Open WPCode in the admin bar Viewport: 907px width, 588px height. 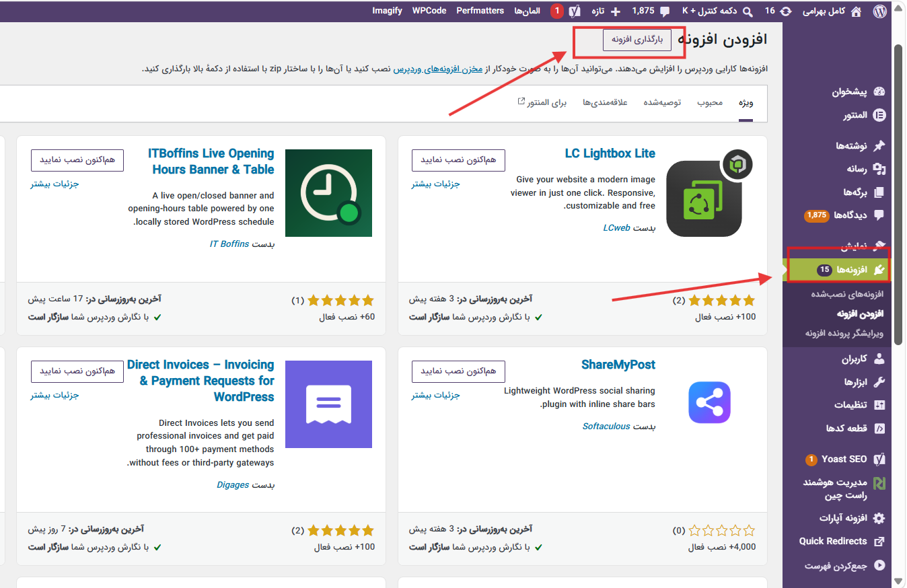tap(429, 11)
